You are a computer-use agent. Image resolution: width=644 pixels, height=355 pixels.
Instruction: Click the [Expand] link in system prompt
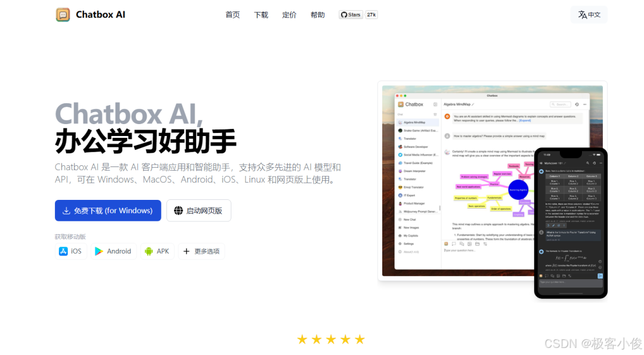(525, 121)
